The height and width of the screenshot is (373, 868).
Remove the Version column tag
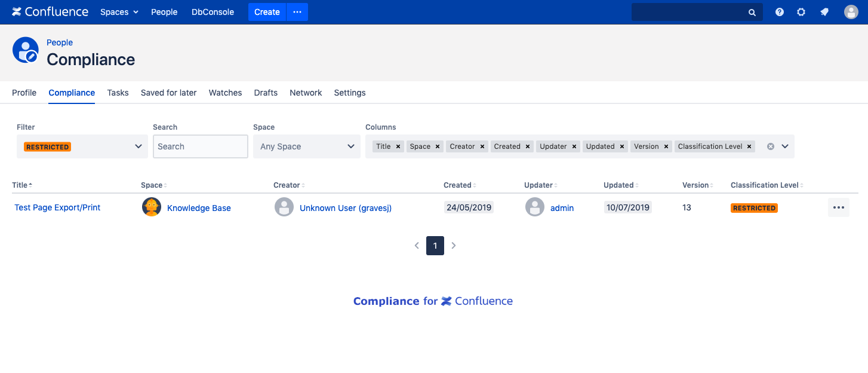(666, 146)
